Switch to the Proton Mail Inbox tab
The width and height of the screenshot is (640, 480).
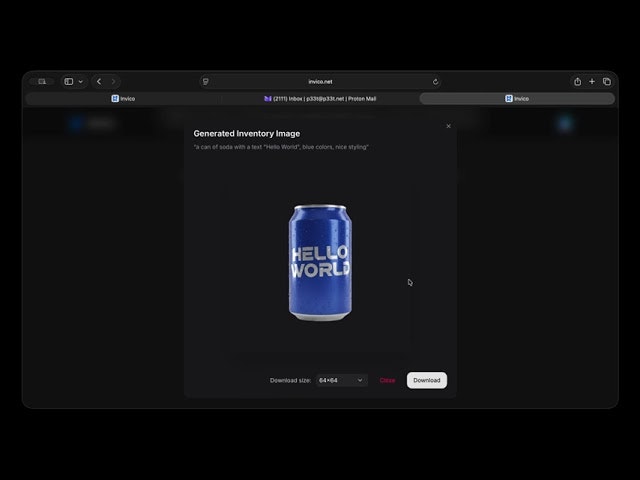tap(320, 98)
